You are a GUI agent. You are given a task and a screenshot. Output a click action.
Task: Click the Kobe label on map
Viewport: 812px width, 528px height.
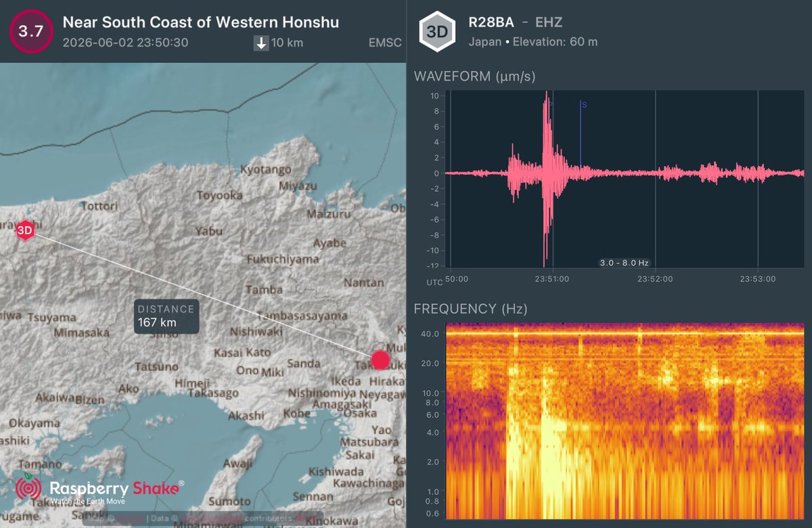296,413
